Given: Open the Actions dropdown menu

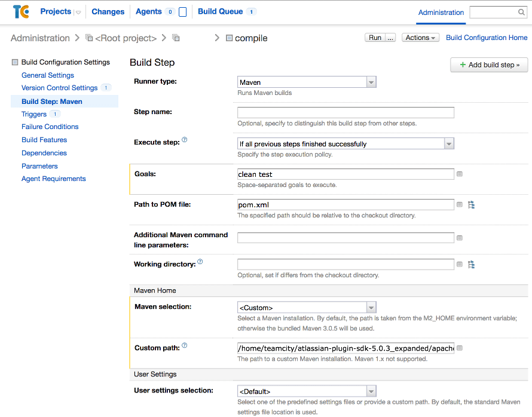Looking at the screenshot, I should [420, 38].
